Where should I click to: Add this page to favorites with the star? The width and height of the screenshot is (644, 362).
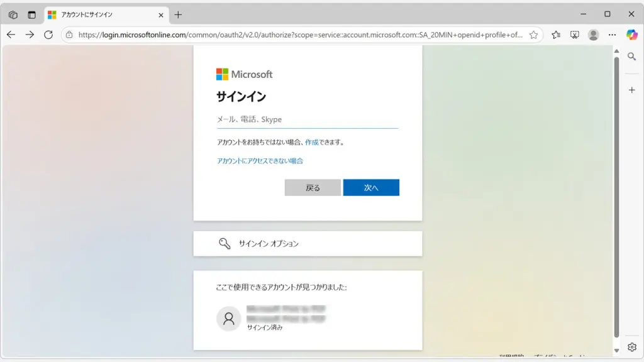click(x=533, y=35)
